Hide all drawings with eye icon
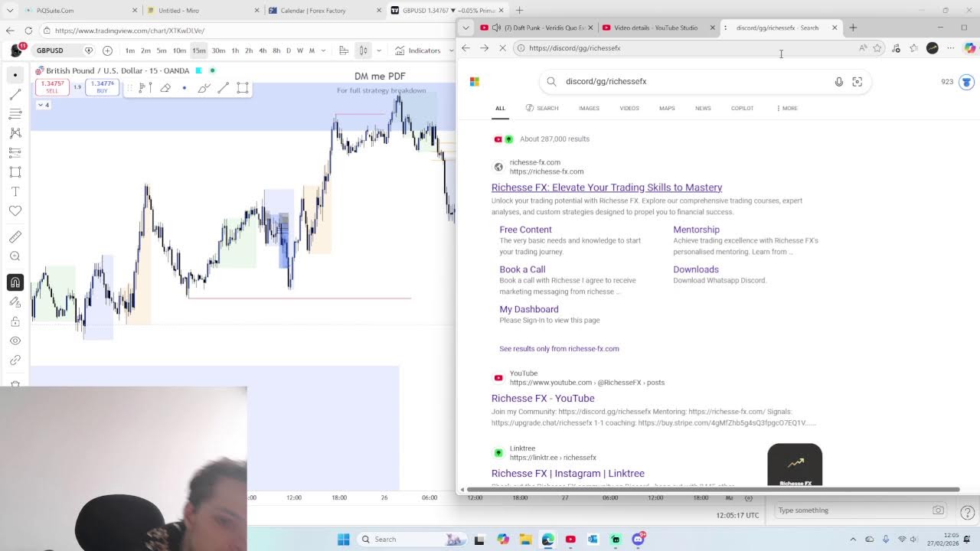The width and height of the screenshot is (980, 551). point(15,341)
